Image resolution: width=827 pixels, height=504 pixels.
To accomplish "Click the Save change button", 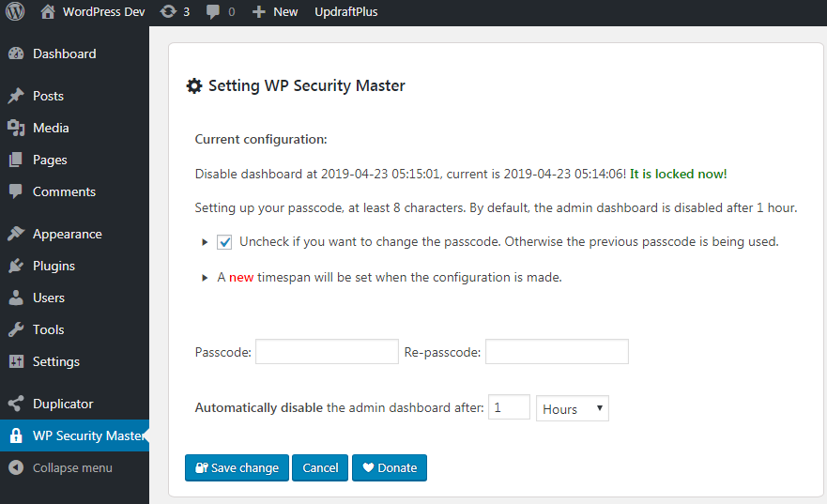I will (237, 467).
